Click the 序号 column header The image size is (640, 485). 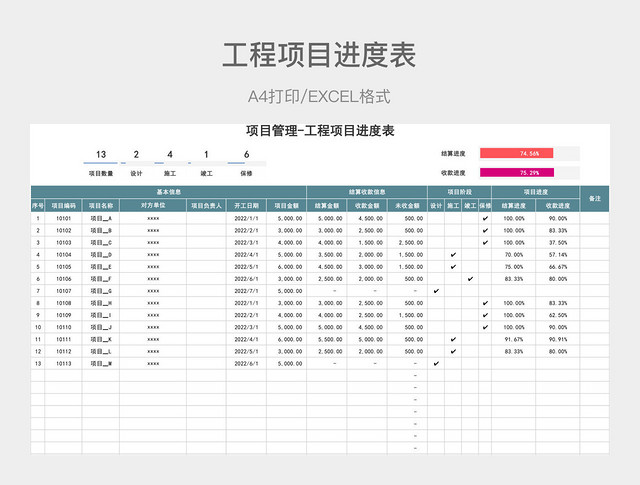click(38, 205)
